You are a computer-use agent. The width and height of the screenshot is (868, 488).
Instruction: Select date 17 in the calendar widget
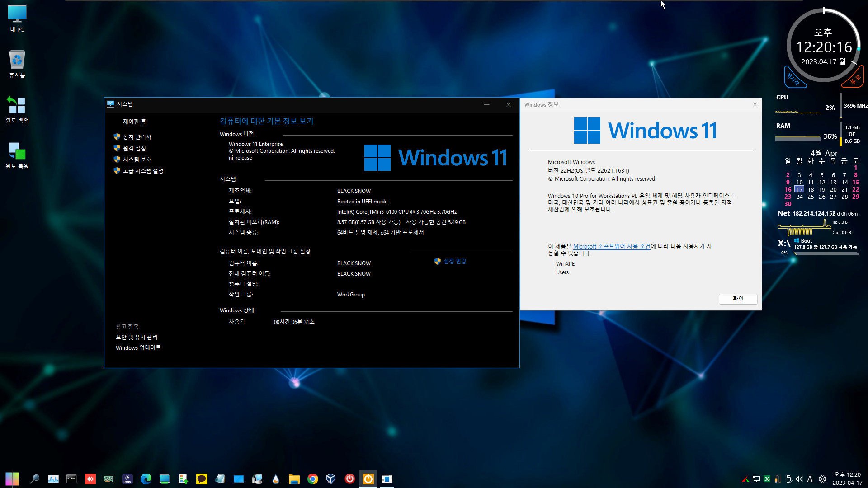799,189
